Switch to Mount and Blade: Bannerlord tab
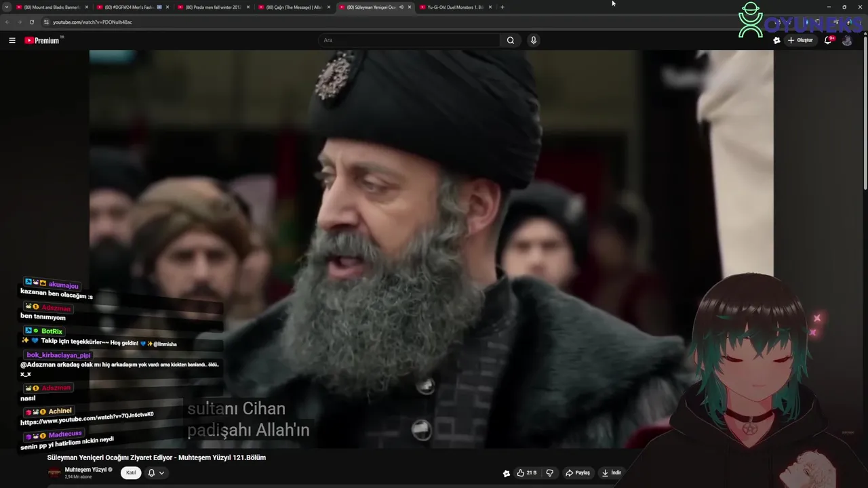The image size is (868, 488). [x=52, y=7]
